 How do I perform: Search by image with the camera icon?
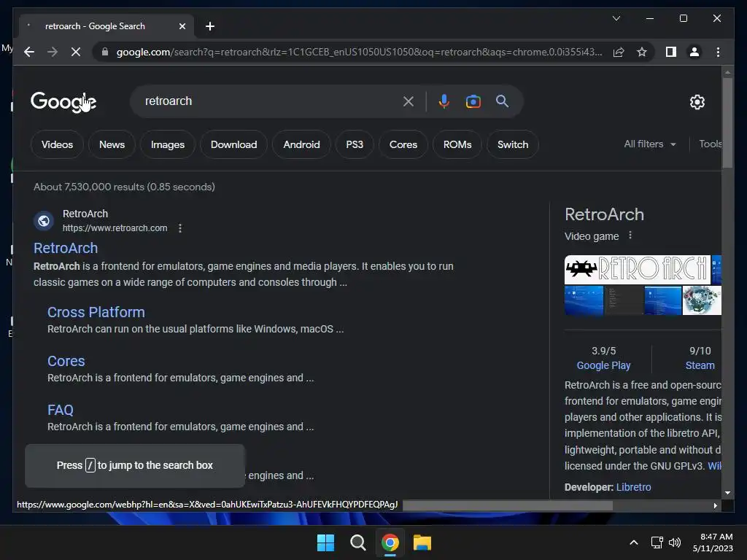(473, 101)
